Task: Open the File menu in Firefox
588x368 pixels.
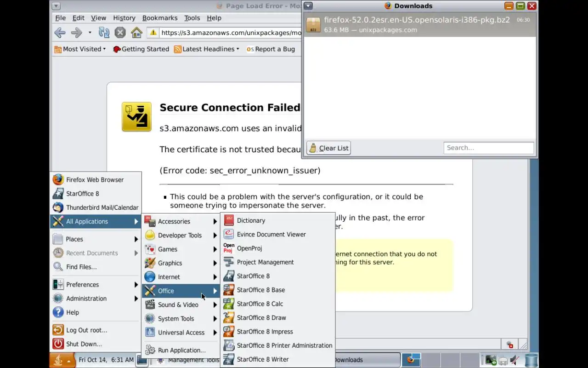Action: point(61,18)
